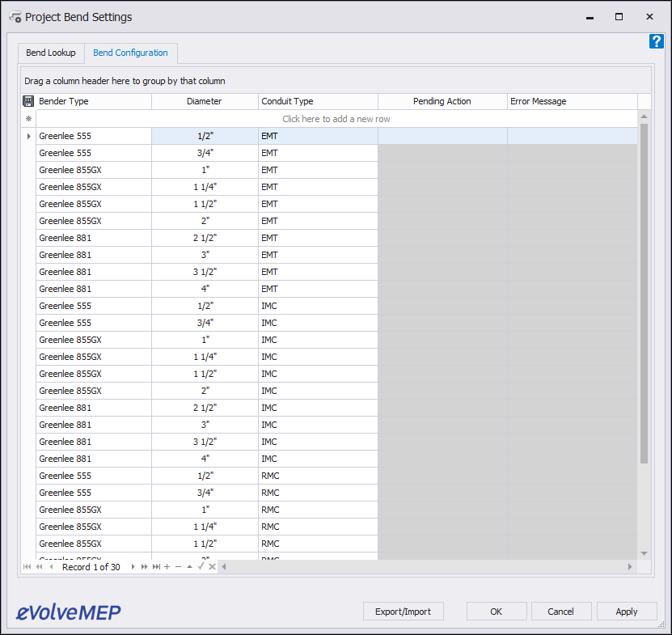Screen dimensions: 672x635
Task: Go to previous record in navigator
Action: [52, 567]
